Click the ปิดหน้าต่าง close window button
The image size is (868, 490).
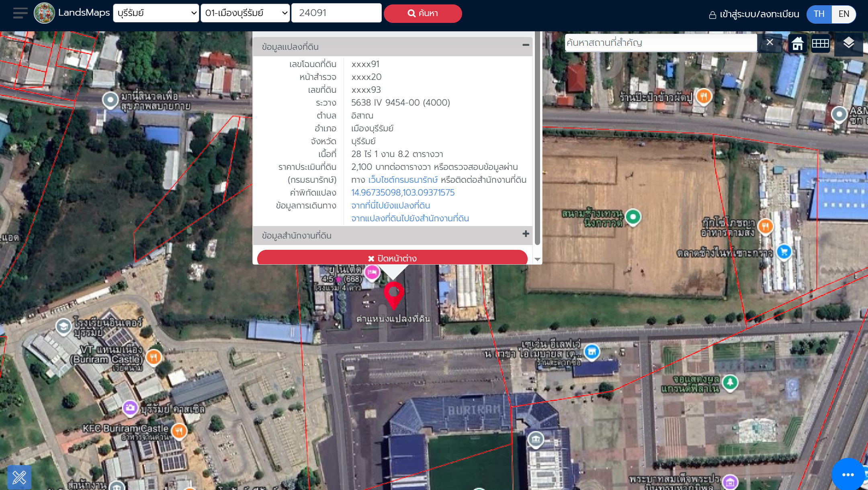(x=392, y=258)
